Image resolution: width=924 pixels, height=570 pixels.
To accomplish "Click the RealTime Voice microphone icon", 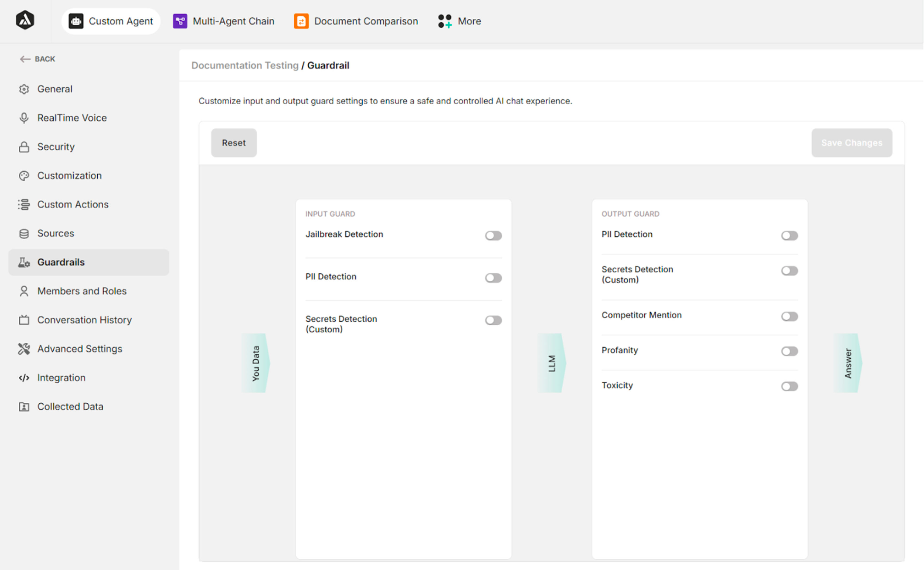I will 24,118.
